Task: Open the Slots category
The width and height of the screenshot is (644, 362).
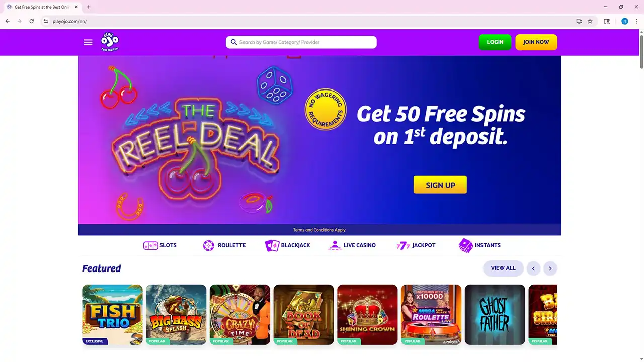Action: tap(160, 245)
